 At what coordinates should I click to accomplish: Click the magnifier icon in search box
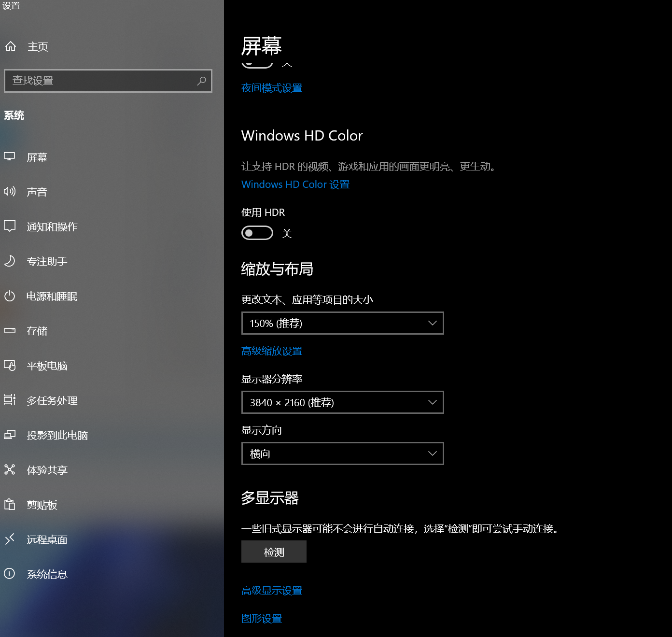[x=201, y=81]
